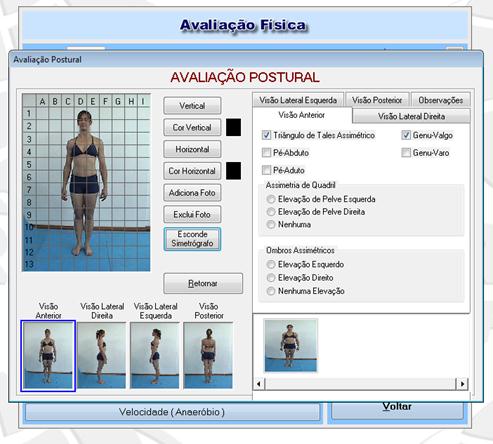The image size is (493, 444).
Task: Open the vertical line black color swatch
Action: click(x=233, y=127)
